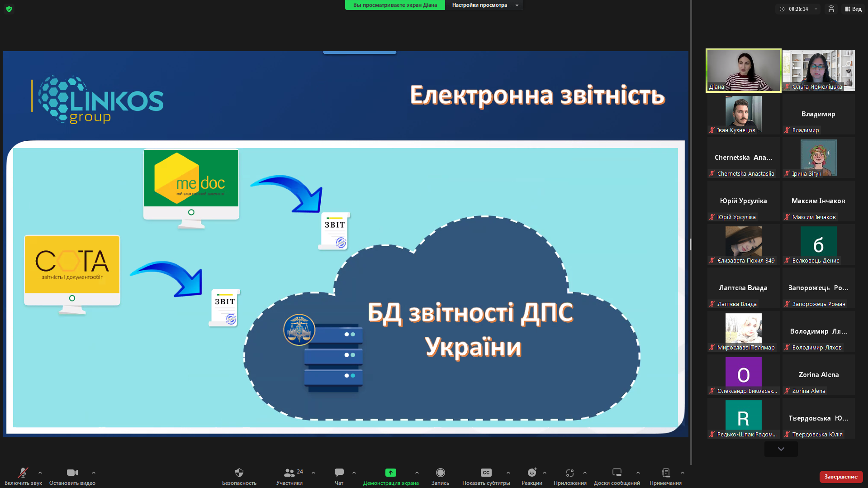Open the Chat panel
This screenshot has width=868, height=488.
tap(339, 473)
